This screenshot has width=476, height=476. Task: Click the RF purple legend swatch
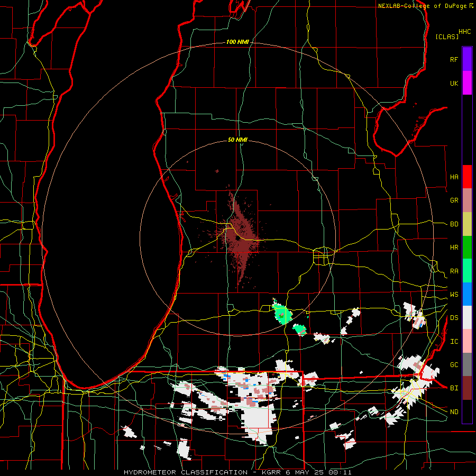[467, 59]
